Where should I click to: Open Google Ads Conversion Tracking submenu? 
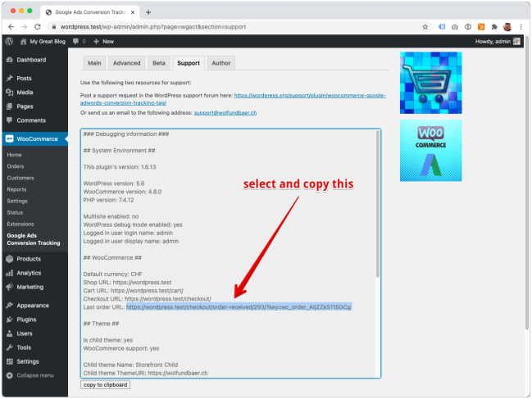tap(34, 239)
